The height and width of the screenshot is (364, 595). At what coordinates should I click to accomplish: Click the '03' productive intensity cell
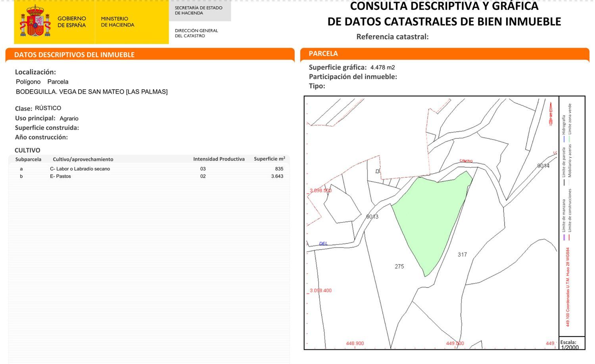[203, 169]
